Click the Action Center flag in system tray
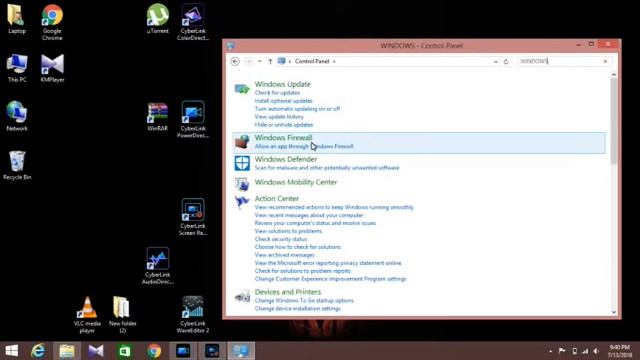 562,351
